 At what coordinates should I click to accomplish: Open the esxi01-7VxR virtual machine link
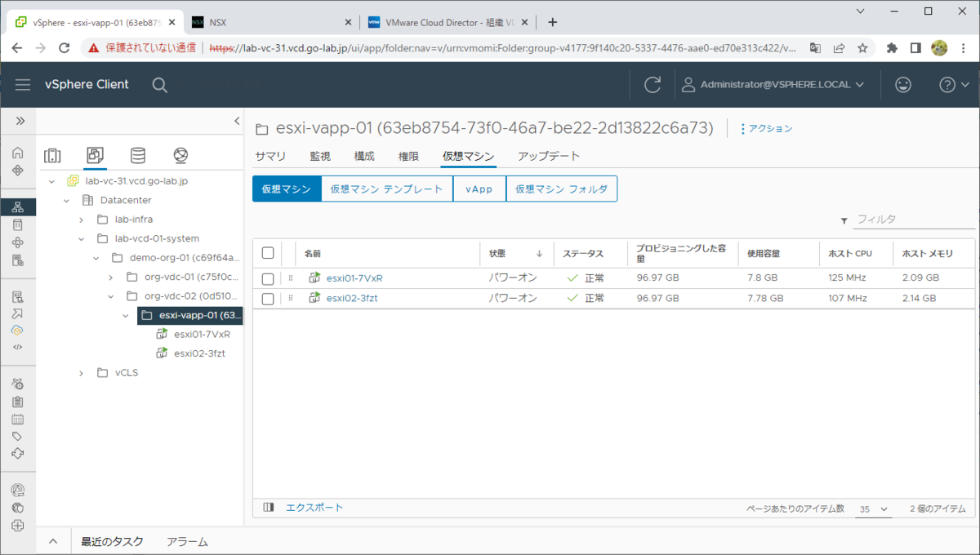pyautogui.click(x=354, y=278)
